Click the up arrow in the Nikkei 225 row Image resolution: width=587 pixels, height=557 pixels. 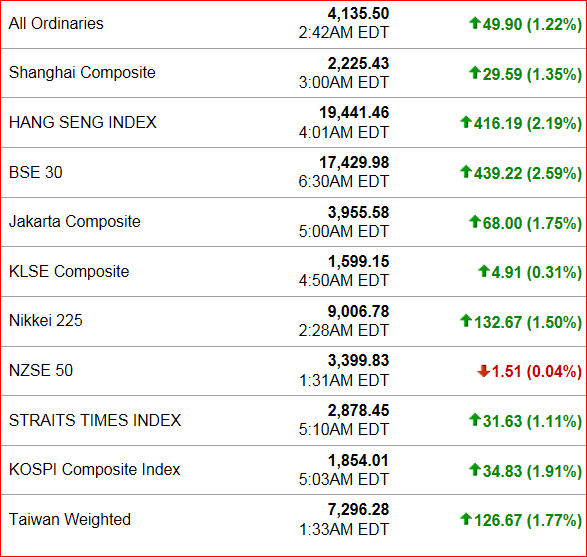466,320
